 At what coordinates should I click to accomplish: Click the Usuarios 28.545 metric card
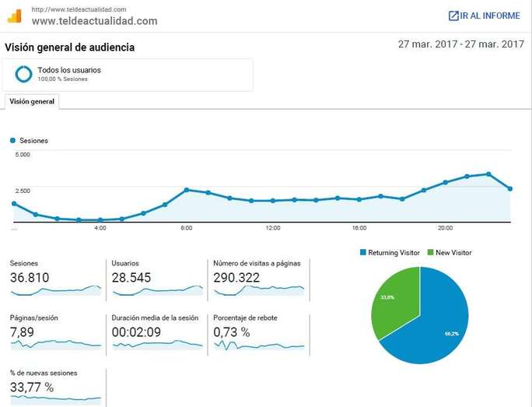[156, 278]
